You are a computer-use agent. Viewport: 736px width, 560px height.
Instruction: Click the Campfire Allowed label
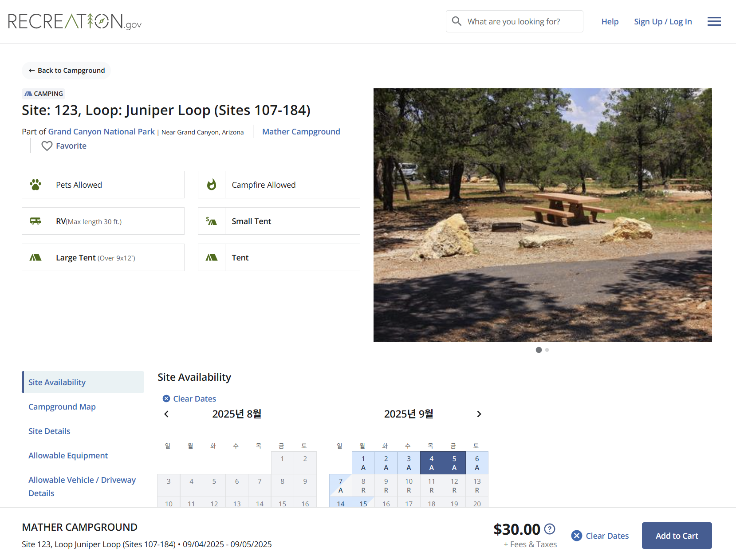coord(264,185)
